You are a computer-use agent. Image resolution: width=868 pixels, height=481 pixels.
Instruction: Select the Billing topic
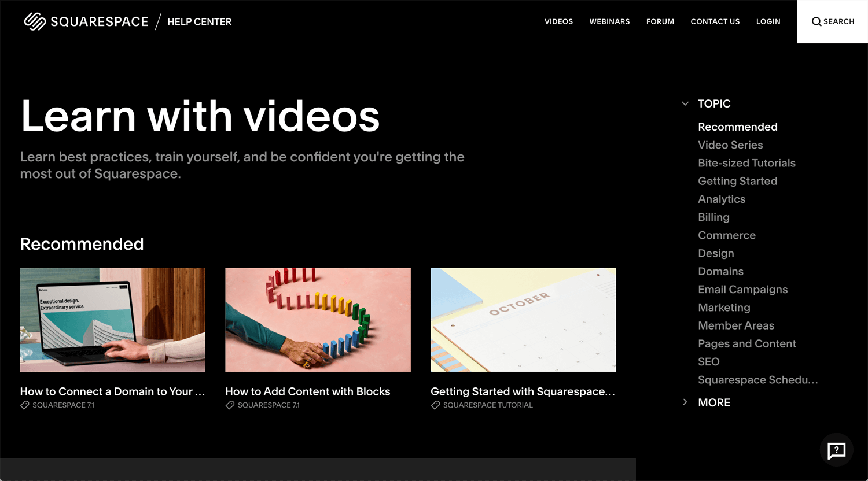click(x=713, y=217)
